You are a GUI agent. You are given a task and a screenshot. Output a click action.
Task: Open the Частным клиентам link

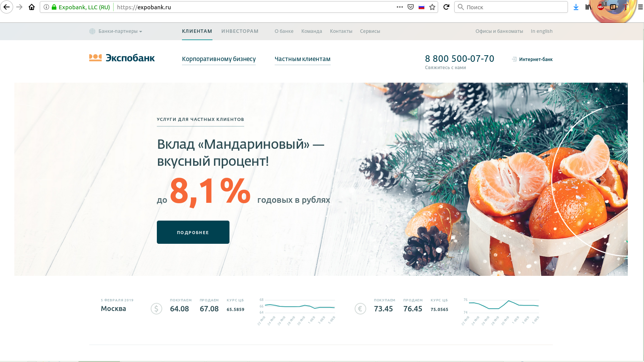(302, 59)
